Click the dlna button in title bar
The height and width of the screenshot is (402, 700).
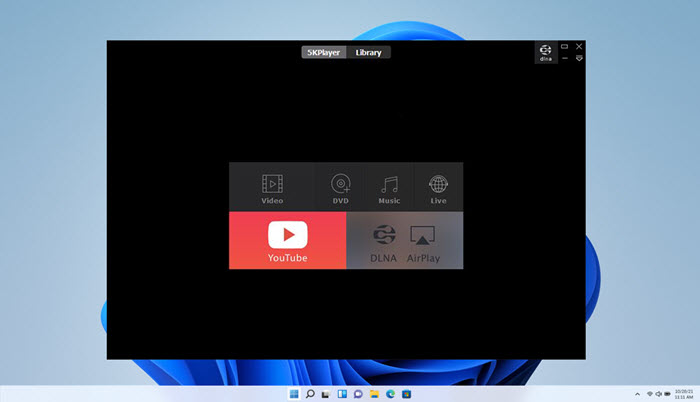click(x=546, y=53)
